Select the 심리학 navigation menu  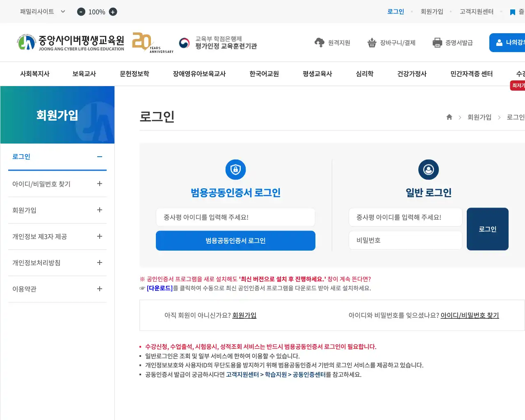click(x=364, y=74)
